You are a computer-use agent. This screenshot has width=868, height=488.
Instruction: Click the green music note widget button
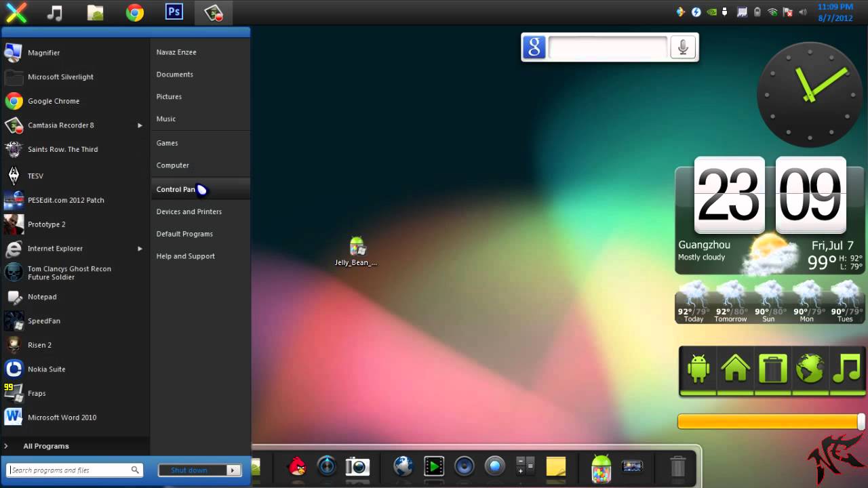tap(846, 370)
